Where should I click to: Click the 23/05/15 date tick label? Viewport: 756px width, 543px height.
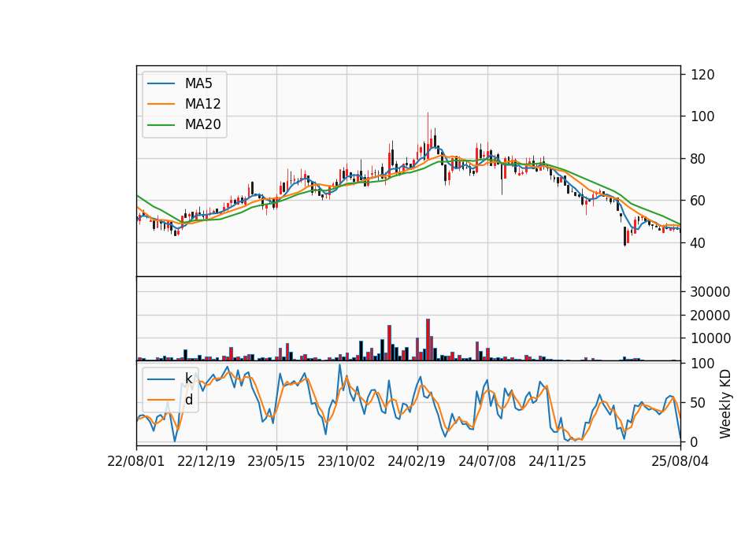[x=276, y=461]
